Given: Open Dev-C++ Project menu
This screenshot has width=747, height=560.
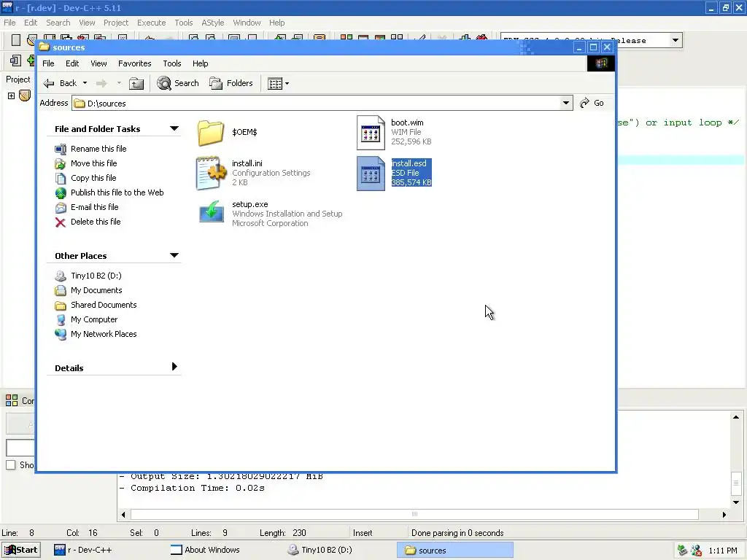Looking at the screenshot, I should (116, 23).
